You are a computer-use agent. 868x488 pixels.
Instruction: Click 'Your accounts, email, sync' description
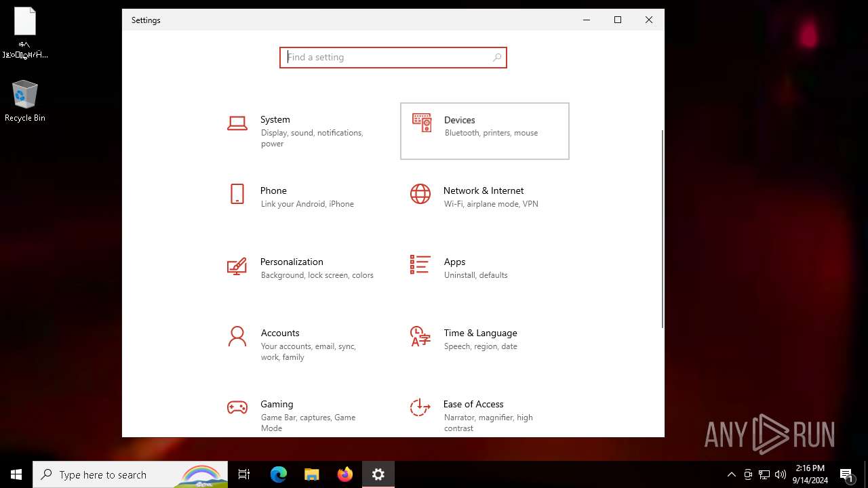309,352
